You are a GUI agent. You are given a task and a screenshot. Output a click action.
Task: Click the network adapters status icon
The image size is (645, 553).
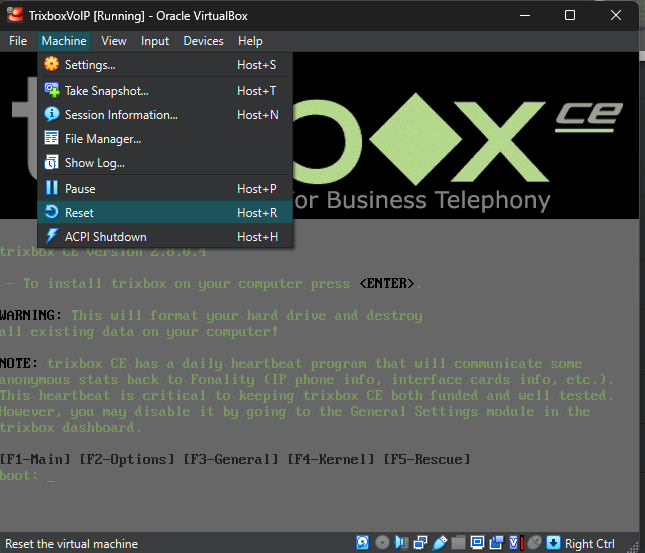[x=420, y=543]
